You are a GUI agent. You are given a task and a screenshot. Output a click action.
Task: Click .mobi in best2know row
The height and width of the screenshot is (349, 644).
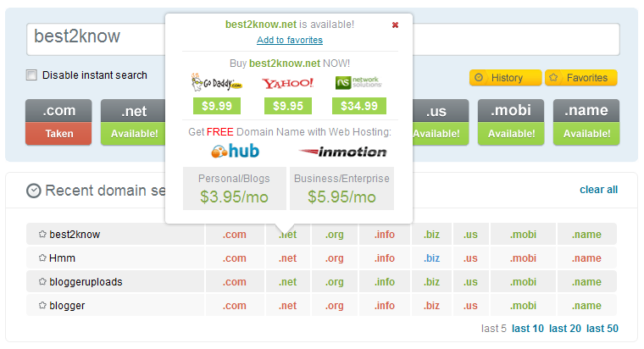click(524, 235)
